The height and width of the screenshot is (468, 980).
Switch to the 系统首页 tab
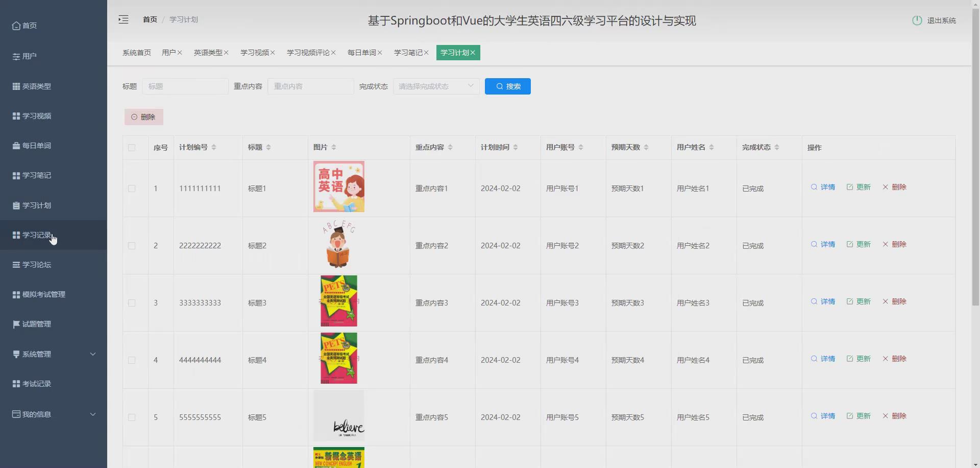137,53
